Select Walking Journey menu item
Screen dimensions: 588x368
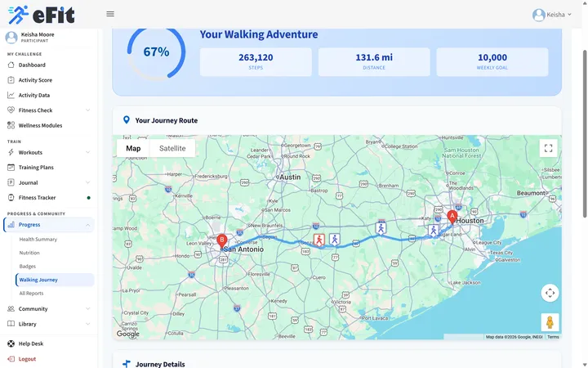click(x=55, y=280)
